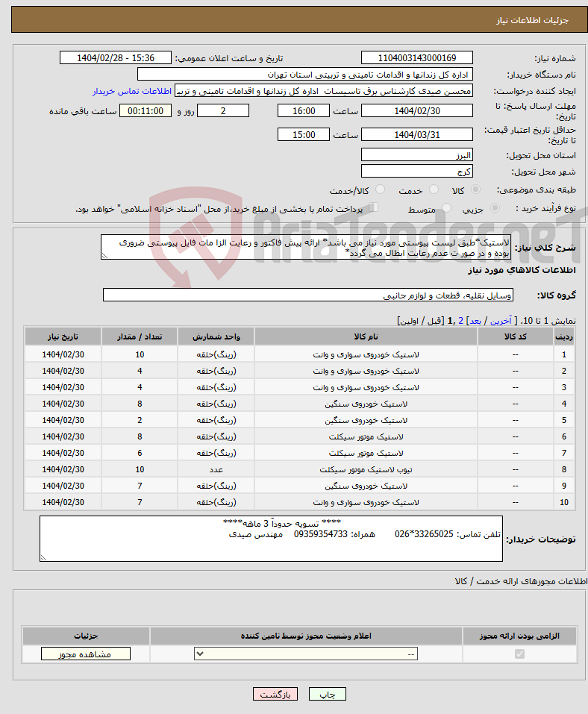This screenshot has height=714, width=588.
Task: Click the واحد شمارش column header
Action: [216, 336]
